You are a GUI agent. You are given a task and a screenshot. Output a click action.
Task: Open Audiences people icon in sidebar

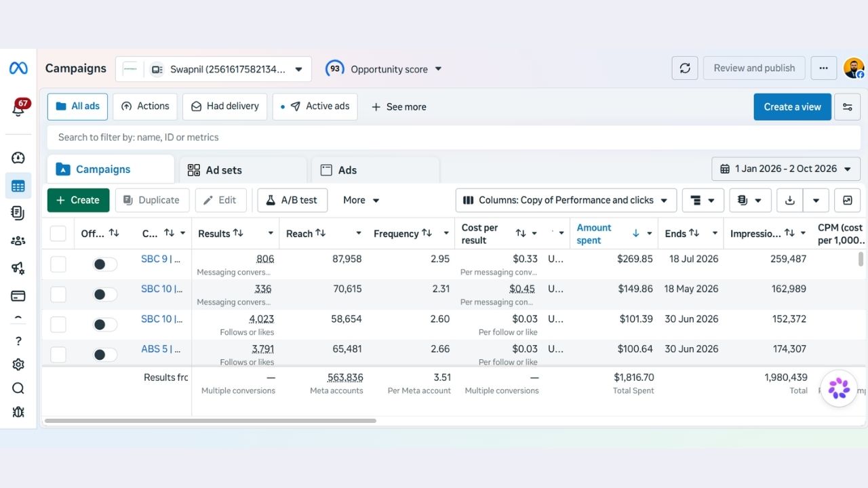pyautogui.click(x=18, y=241)
